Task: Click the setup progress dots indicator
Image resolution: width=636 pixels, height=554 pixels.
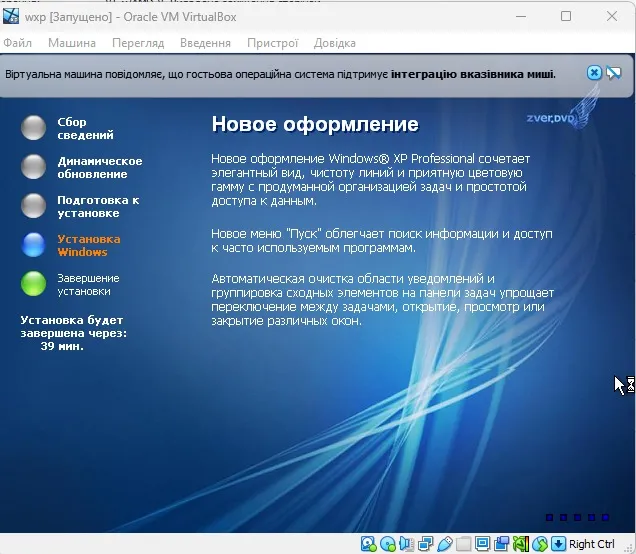Action: click(578, 517)
